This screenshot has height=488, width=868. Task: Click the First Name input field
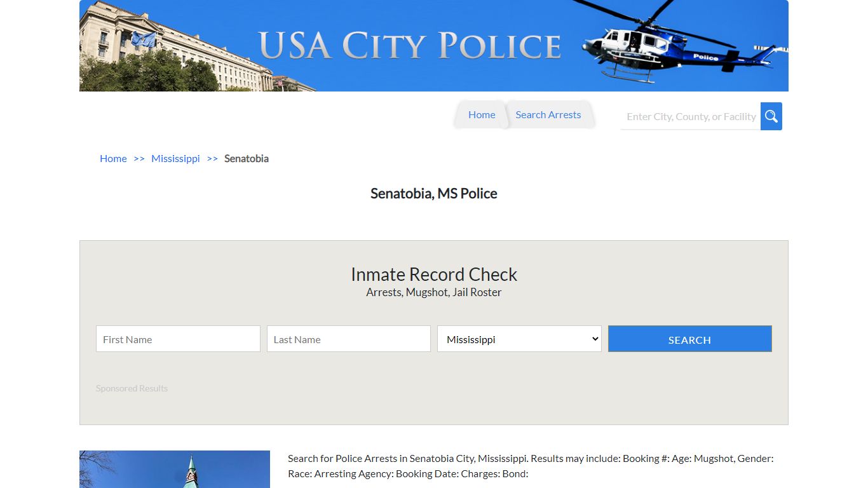178,339
